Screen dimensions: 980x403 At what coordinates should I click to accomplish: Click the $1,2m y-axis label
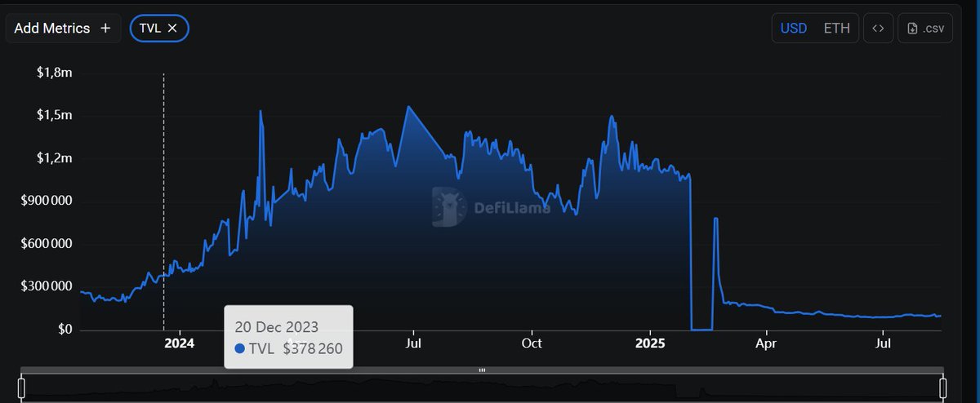[55, 158]
